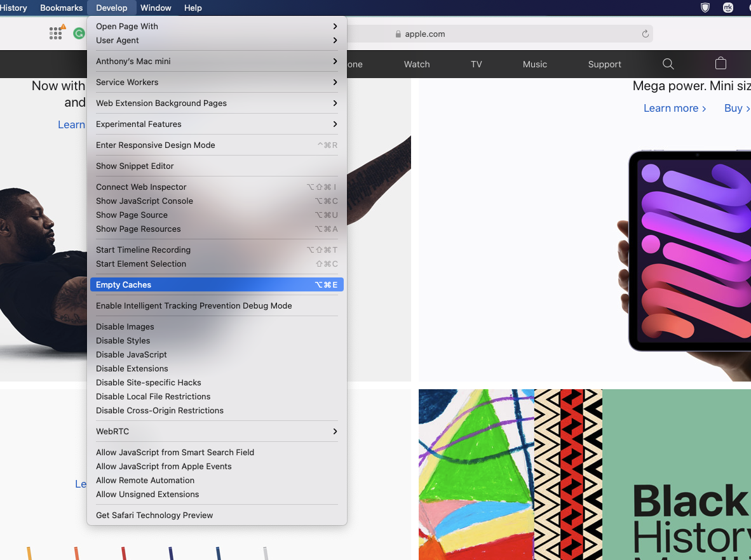Select Empty Caches menu item

pos(217,285)
